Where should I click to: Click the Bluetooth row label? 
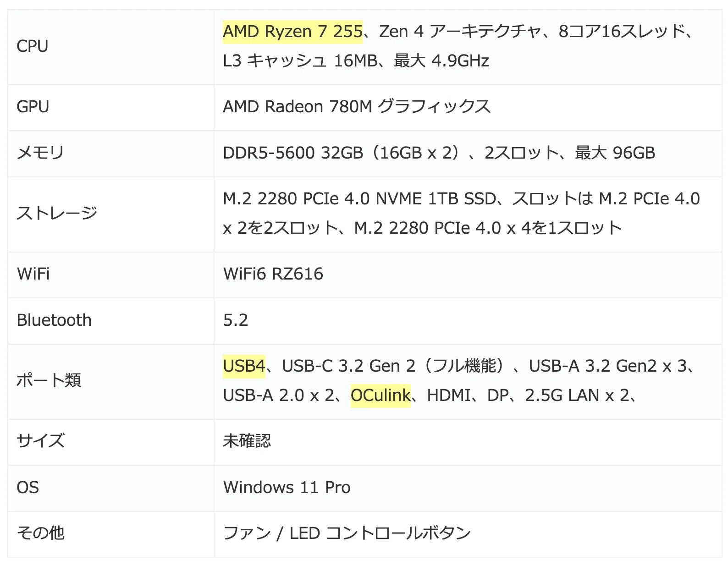point(54,320)
